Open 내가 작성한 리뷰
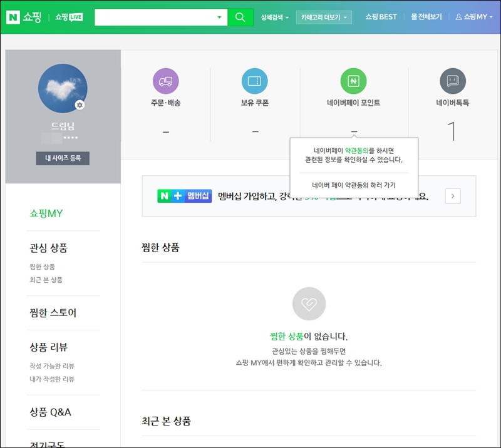This screenshot has height=448, width=501. point(52,379)
